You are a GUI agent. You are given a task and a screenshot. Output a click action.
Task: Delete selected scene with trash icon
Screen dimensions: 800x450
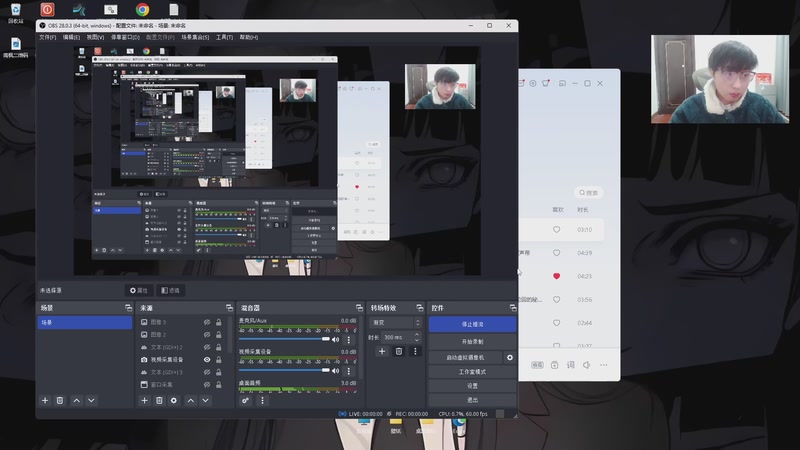tap(60, 401)
